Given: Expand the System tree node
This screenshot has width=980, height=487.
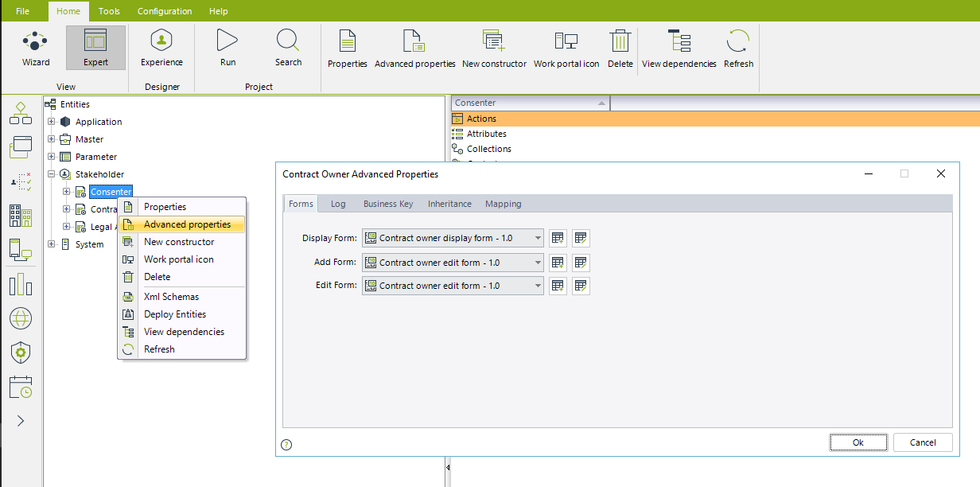Looking at the screenshot, I should 52,244.
